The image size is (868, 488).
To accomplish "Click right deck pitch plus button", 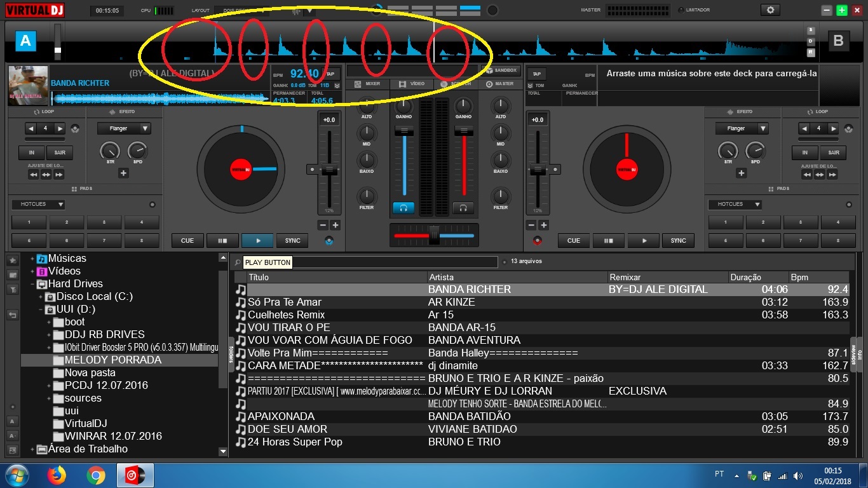I will (x=544, y=226).
